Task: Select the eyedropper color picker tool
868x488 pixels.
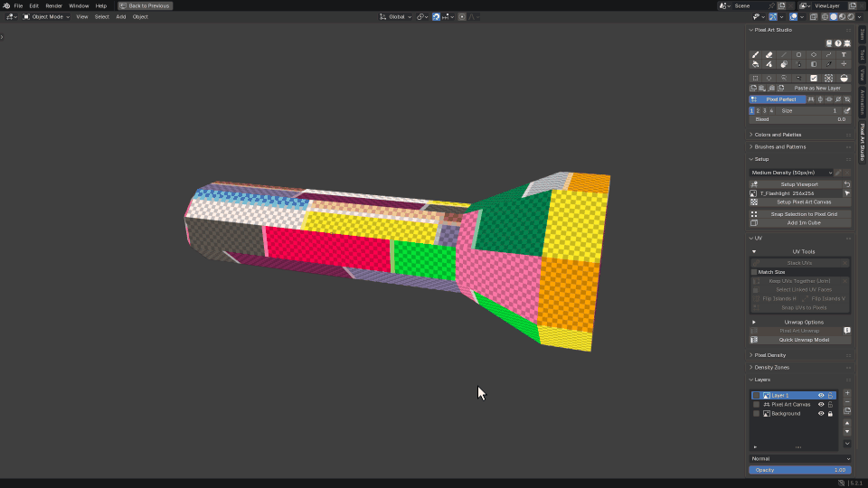Action: click(829, 64)
